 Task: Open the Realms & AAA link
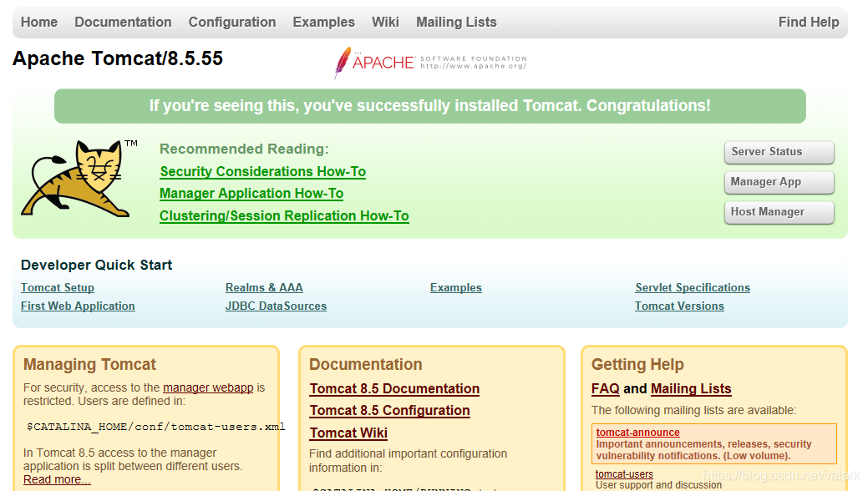point(264,288)
